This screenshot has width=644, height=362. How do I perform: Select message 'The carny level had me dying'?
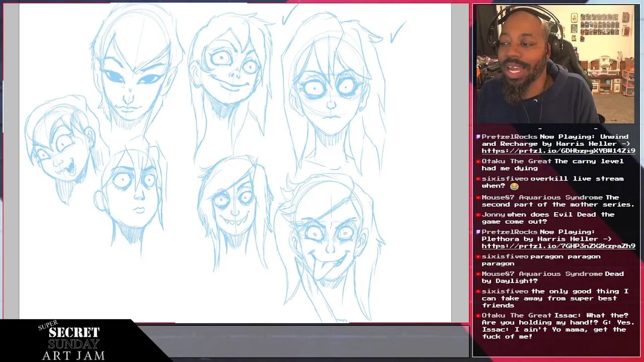552,165
